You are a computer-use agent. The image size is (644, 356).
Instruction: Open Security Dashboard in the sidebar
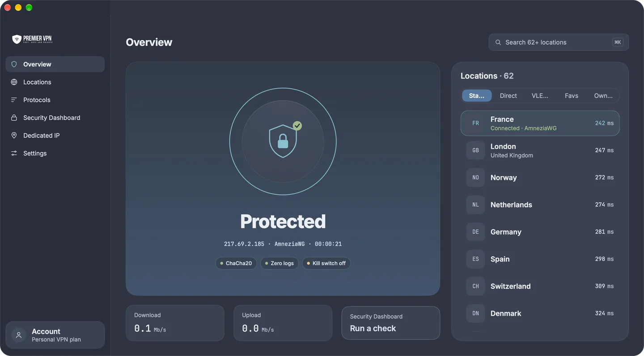click(55, 118)
